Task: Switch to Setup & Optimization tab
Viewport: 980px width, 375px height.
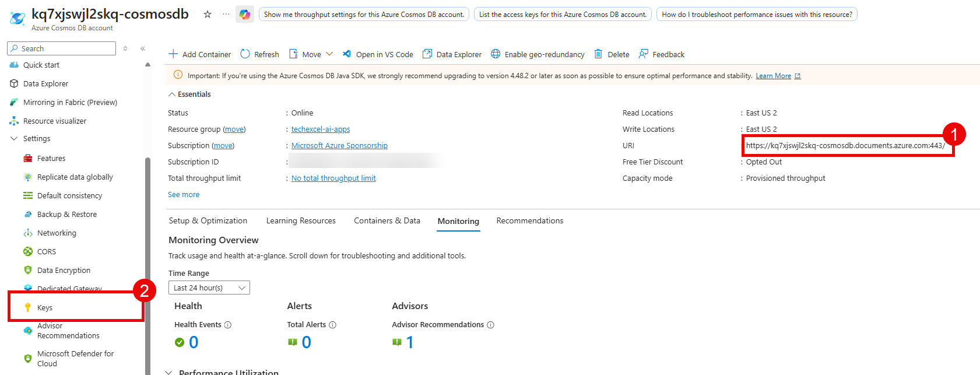Action: [x=208, y=220]
